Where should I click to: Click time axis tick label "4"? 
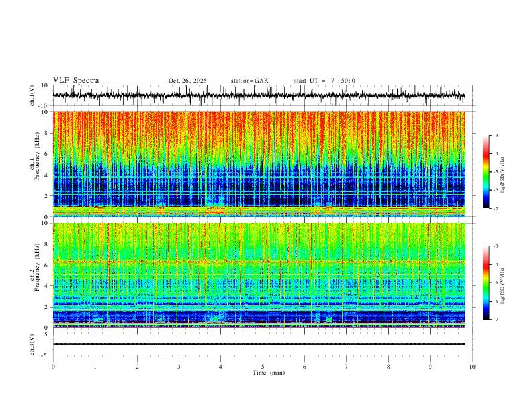pos(221,367)
